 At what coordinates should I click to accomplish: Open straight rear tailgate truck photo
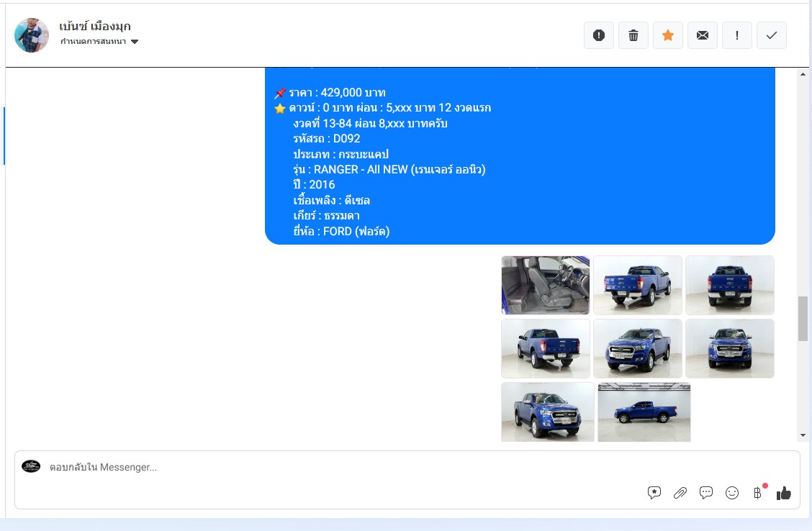click(x=730, y=285)
